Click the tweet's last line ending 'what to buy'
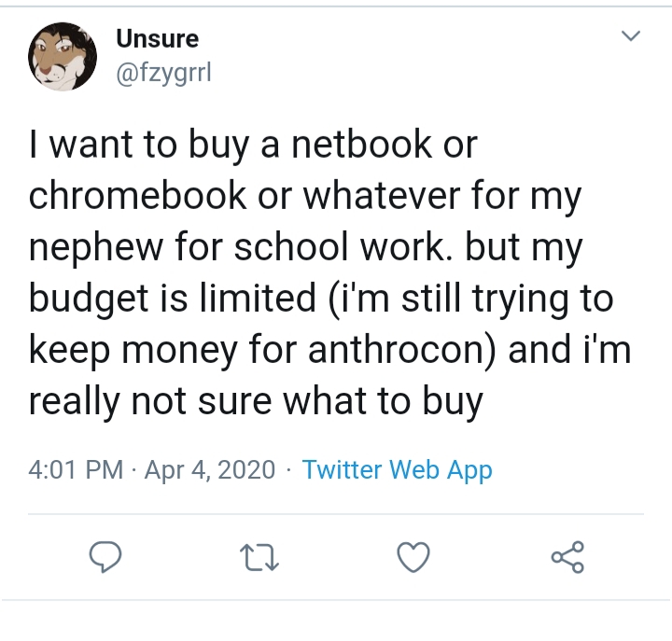 [x=257, y=403]
